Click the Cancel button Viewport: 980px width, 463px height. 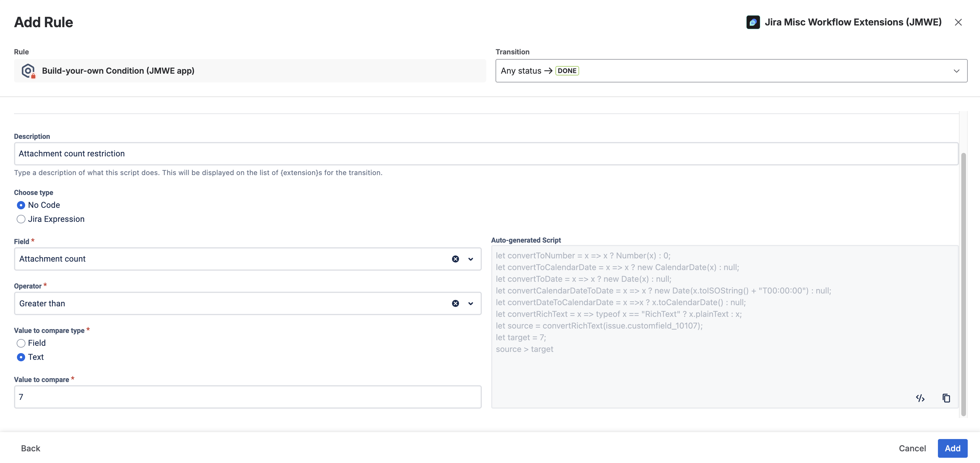coord(912,448)
